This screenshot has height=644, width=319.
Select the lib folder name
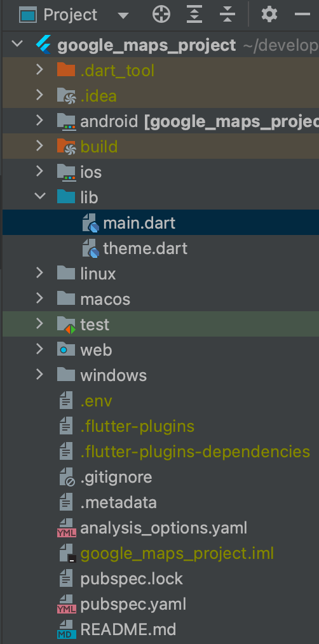[89, 198]
